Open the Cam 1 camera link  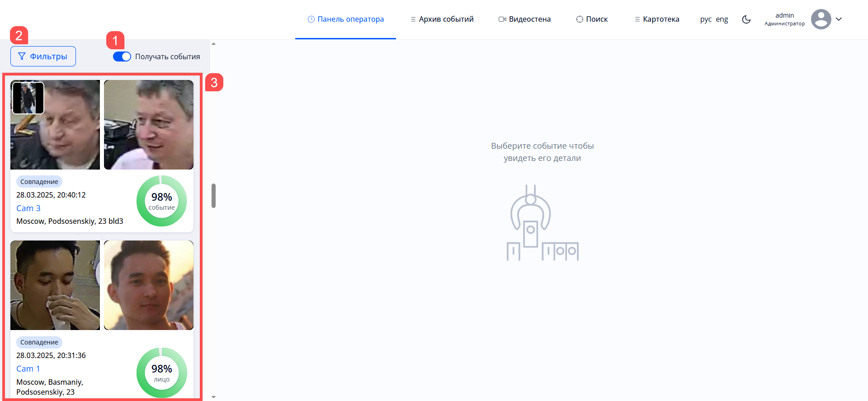(28, 368)
